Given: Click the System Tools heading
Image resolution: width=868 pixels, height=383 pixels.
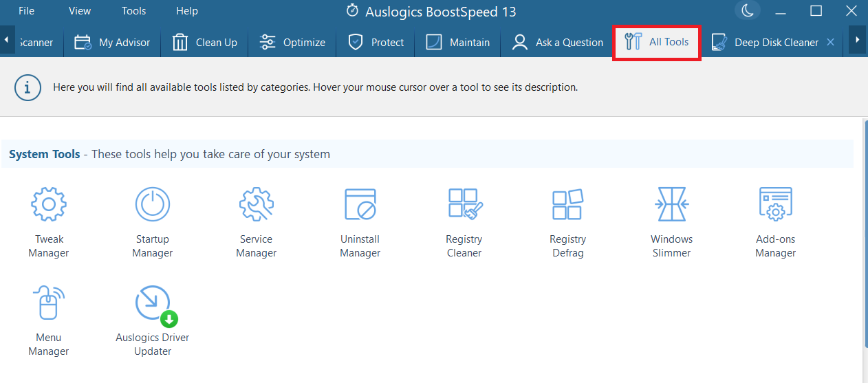Looking at the screenshot, I should coord(45,154).
